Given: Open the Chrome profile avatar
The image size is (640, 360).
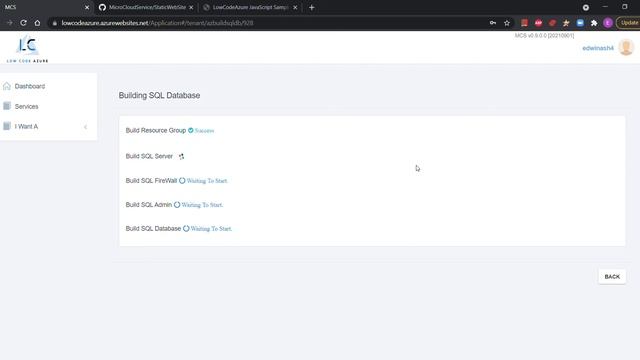Looking at the screenshot, I should [608, 23].
